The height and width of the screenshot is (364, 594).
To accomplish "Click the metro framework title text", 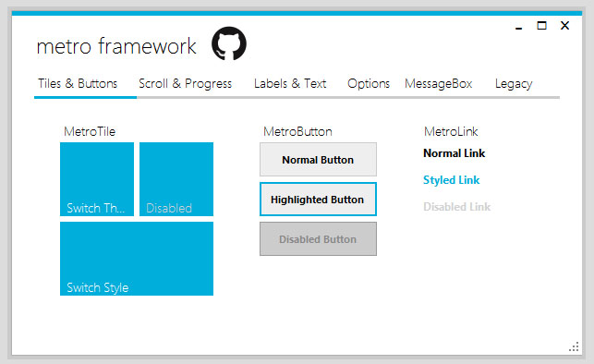I will pyautogui.click(x=116, y=46).
